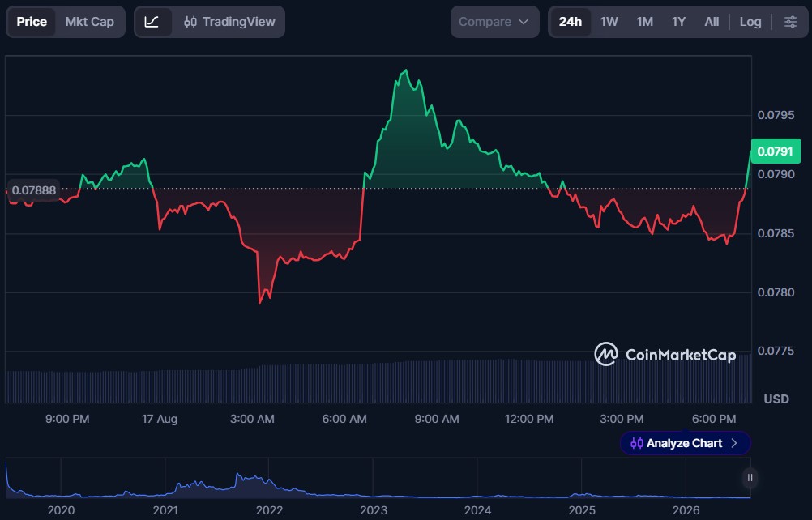Click the 0.0775 axis value
The height and width of the screenshot is (520, 812).
coord(776,351)
